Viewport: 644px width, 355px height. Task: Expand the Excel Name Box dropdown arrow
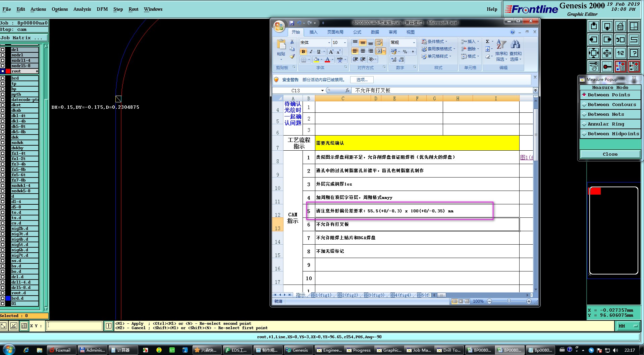coord(322,91)
